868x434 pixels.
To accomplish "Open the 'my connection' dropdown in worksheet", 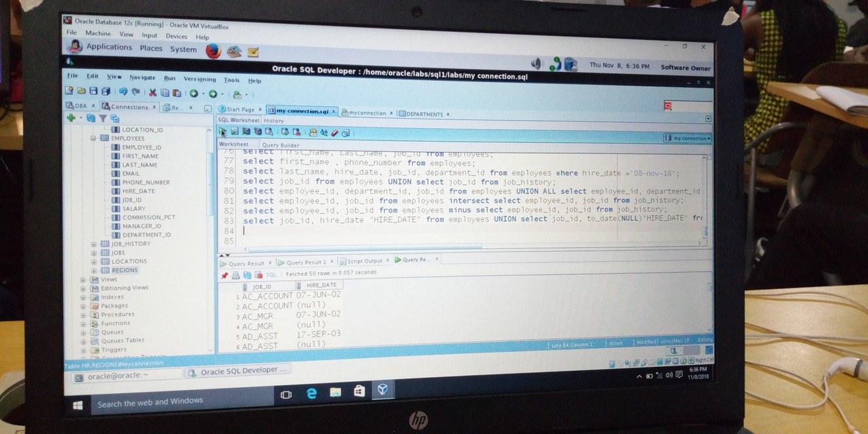I will point(688,138).
